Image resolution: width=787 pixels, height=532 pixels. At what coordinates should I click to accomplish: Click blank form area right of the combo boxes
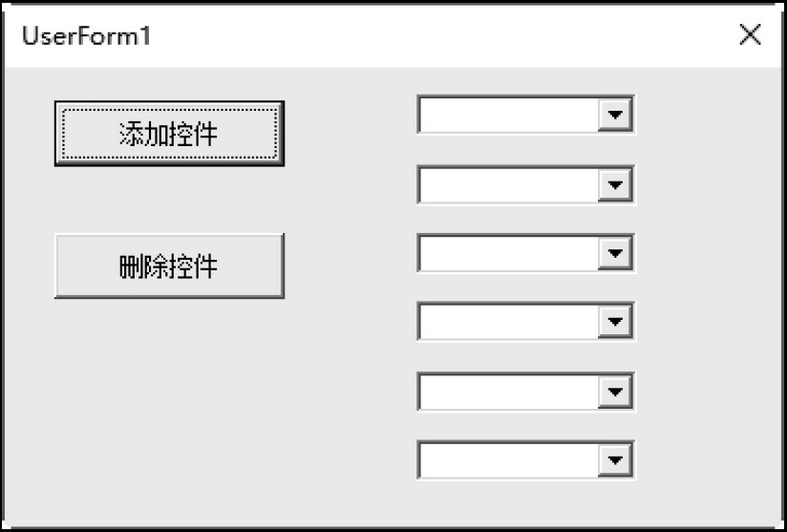coord(707,287)
